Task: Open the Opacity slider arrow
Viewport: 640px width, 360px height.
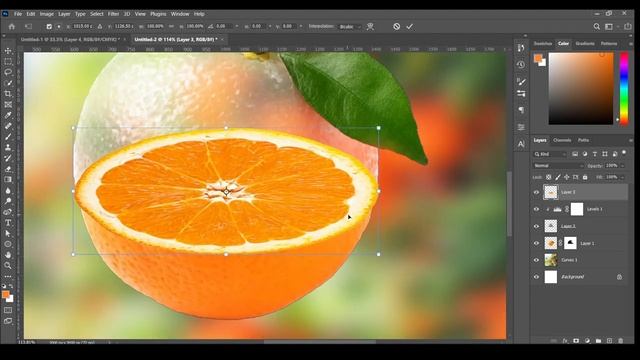Action: pos(622,166)
